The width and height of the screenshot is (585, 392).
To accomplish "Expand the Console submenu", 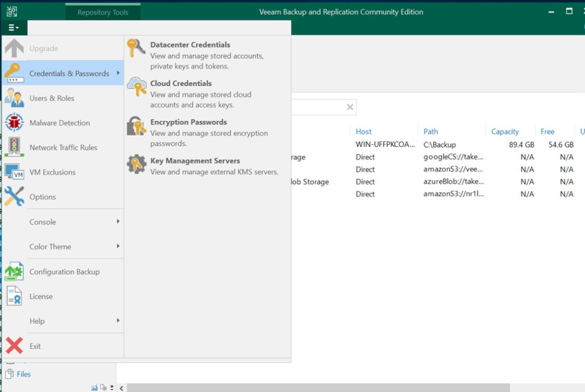I will [x=63, y=222].
